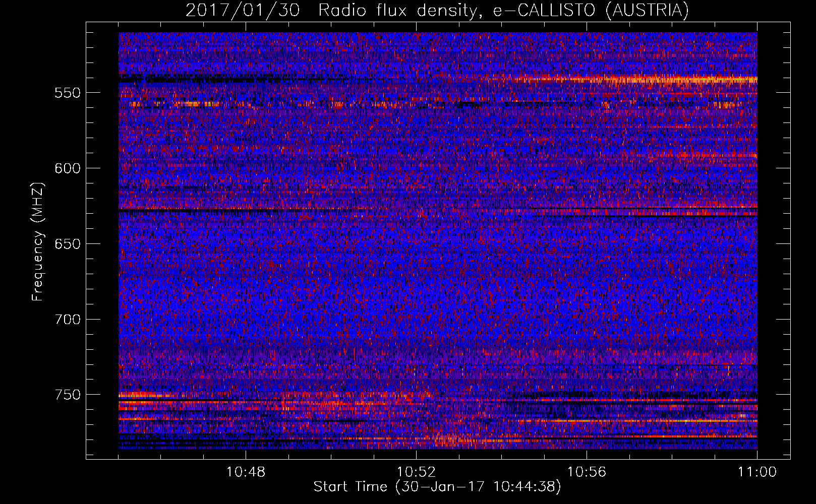Click the 'Start Time (30-Jan-17 10:44:38)' label
The image size is (816, 504).
click(437, 487)
